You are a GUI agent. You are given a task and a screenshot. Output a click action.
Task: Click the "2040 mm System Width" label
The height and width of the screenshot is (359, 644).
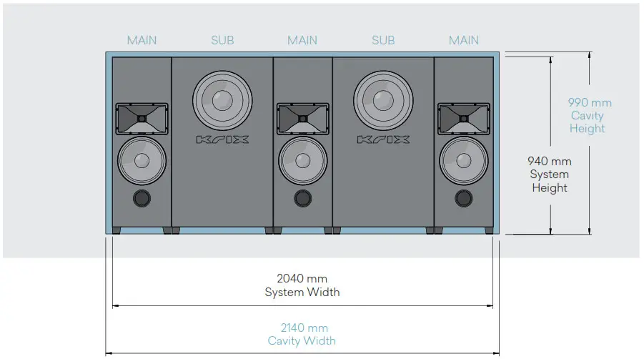[302, 285]
